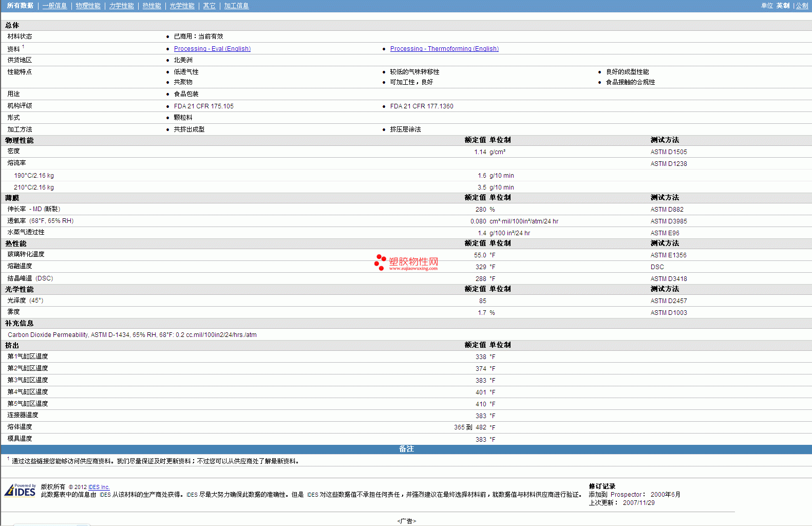Show the 加工信息 tab
Viewport: 812px width, 526px height.
pos(236,6)
